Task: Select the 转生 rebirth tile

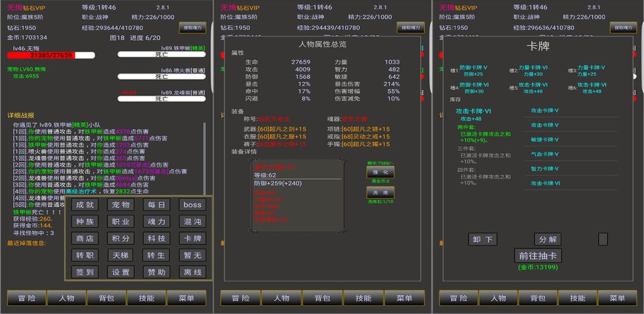Action: pyautogui.click(x=157, y=256)
